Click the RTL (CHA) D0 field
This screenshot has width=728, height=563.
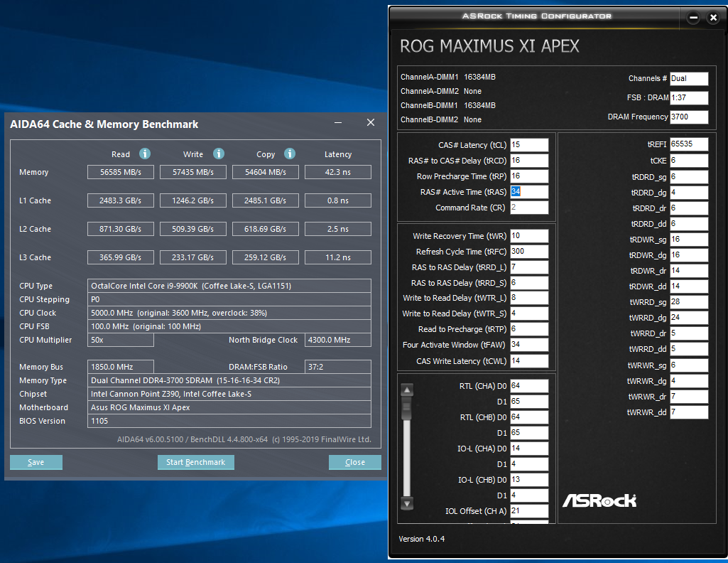(529, 386)
